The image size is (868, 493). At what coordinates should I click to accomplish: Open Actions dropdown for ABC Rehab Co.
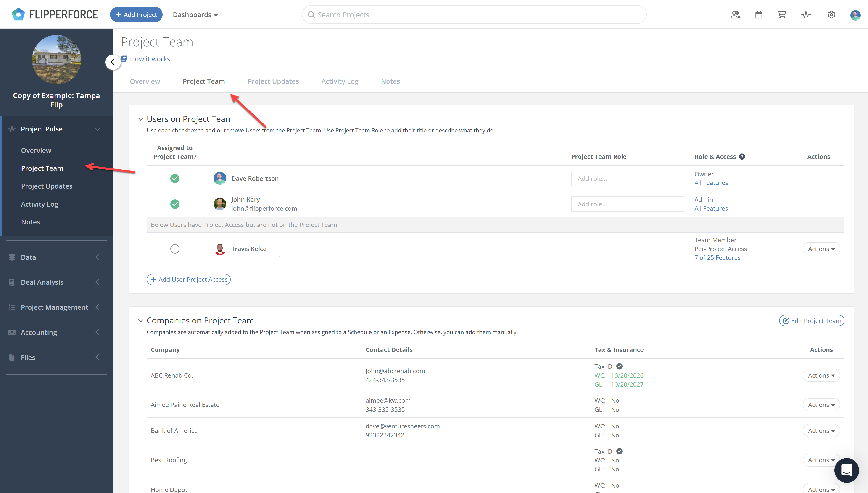(x=821, y=375)
